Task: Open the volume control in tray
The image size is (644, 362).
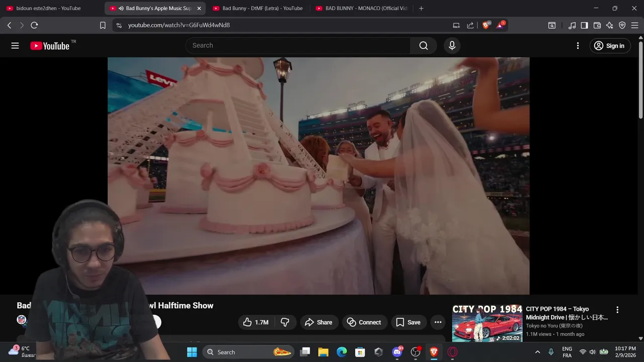Action: (x=592, y=352)
